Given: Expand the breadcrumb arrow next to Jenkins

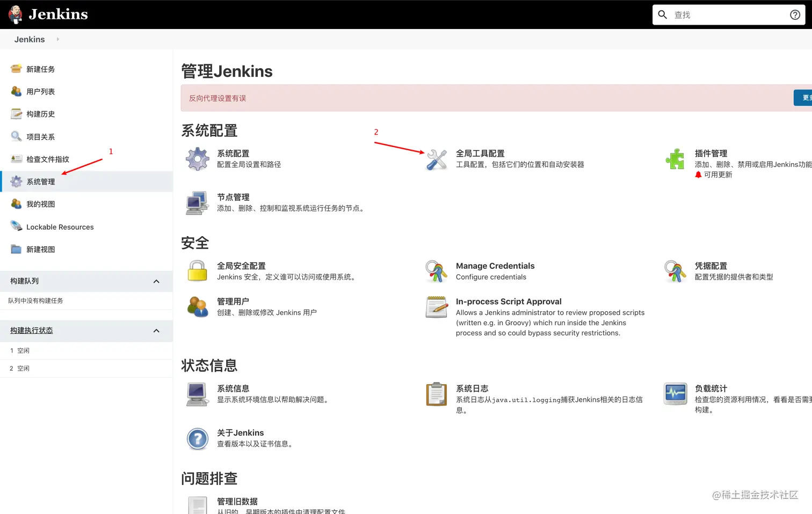Looking at the screenshot, I should (57, 39).
